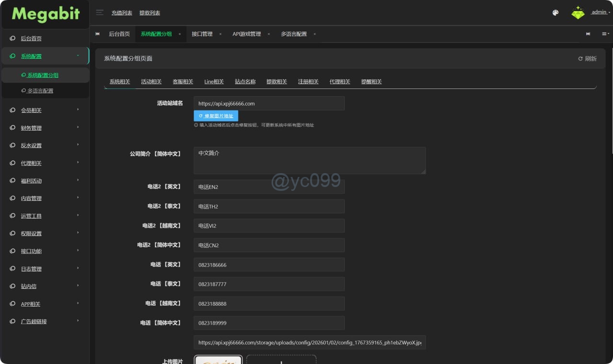Close the API游戏管理 tab

(269, 34)
